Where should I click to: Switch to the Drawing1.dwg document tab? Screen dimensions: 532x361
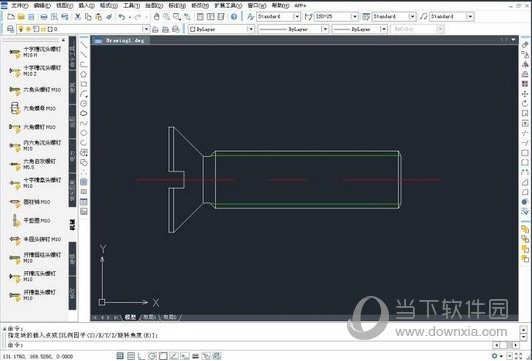tap(121, 40)
